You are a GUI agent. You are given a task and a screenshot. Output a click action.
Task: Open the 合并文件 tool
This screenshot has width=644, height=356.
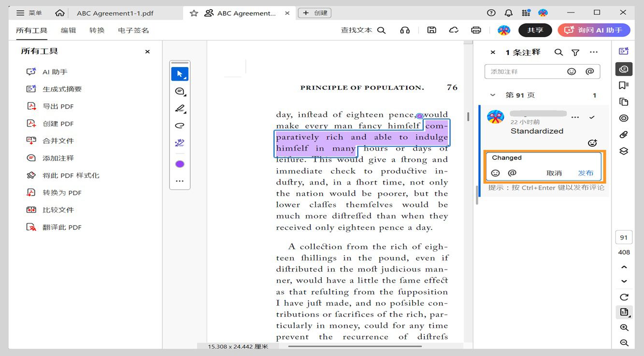tap(50, 141)
